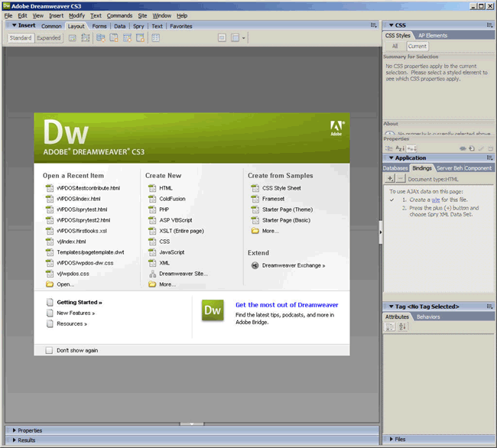
Task: Toggle the All view in CSS Styles
Action: [395, 46]
